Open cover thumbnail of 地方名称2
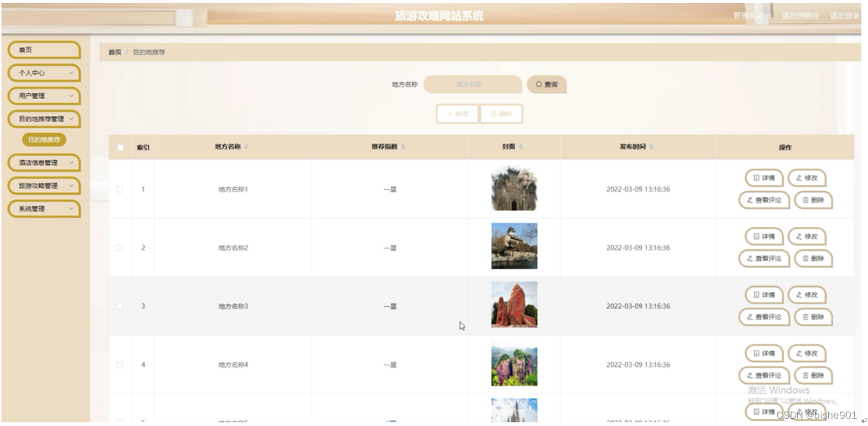868x426 pixels. pos(514,246)
